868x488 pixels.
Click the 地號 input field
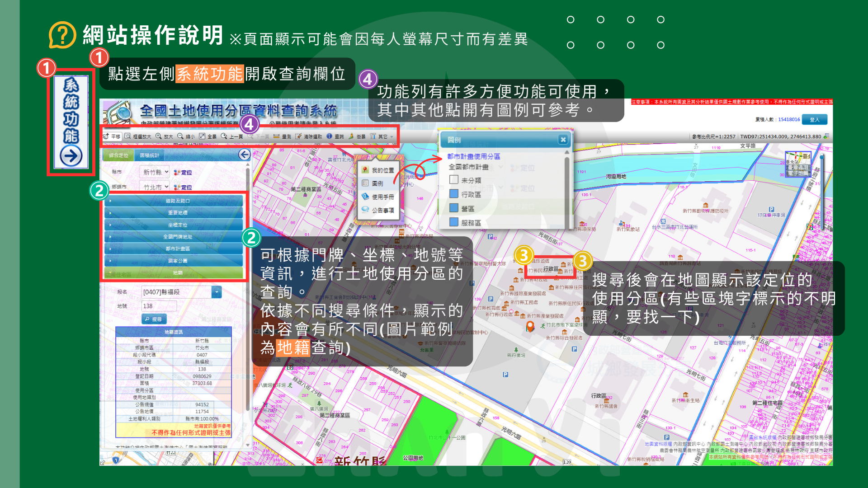click(x=159, y=306)
